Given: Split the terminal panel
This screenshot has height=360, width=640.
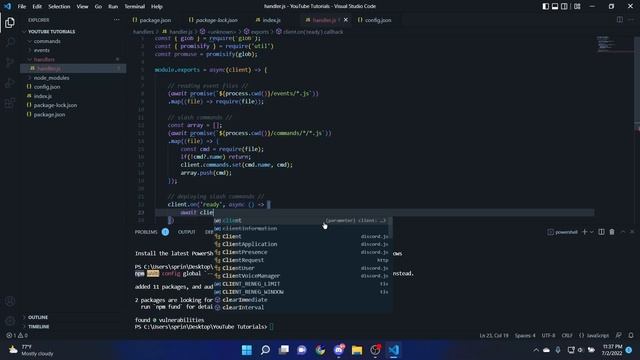Looking at the screenshot, I should tap(601, 232).
